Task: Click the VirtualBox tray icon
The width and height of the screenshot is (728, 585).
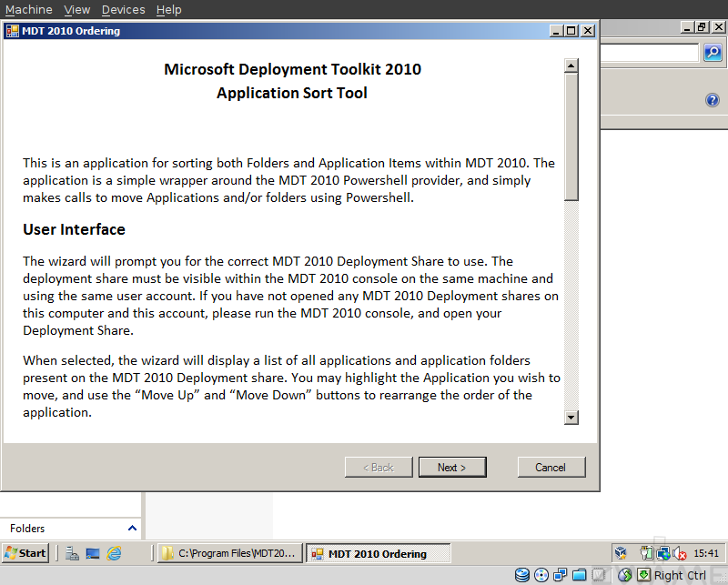Action: pos(621,553)
